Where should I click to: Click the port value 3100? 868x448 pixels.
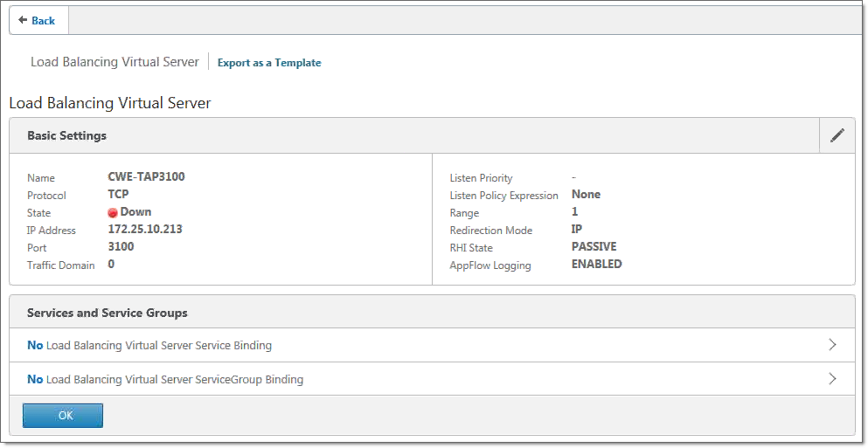[121, 246]
